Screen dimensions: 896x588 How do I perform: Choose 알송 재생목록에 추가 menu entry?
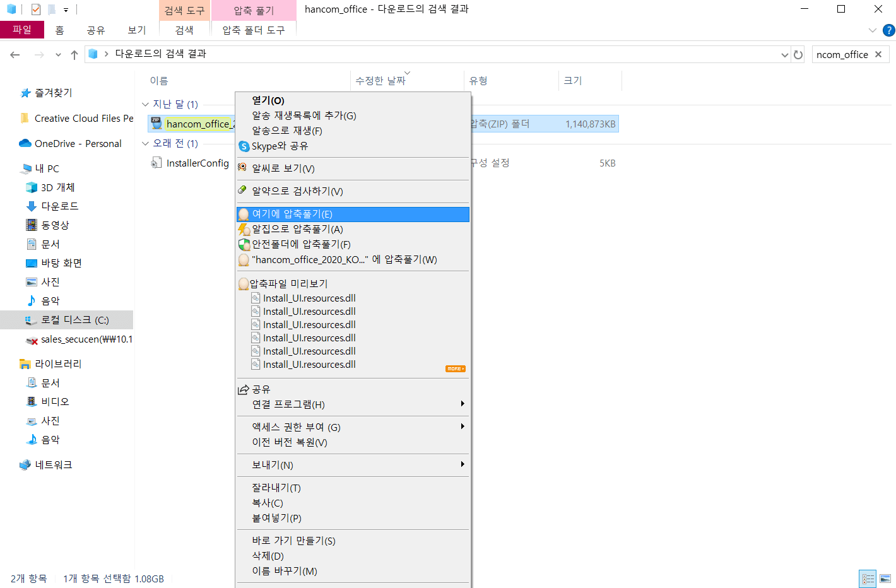[353, 115]
